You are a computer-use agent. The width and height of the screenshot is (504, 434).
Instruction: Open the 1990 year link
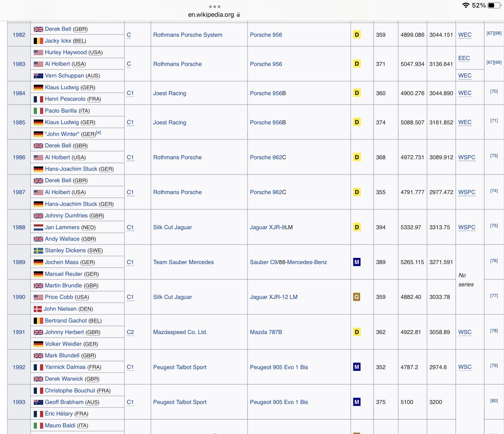point(19,297)
